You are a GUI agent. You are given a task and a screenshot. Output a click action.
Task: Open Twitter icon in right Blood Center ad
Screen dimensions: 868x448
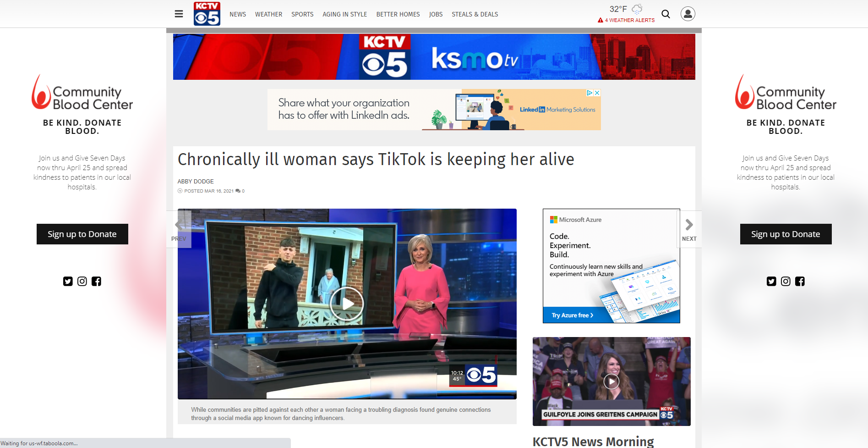pos(771,281)
